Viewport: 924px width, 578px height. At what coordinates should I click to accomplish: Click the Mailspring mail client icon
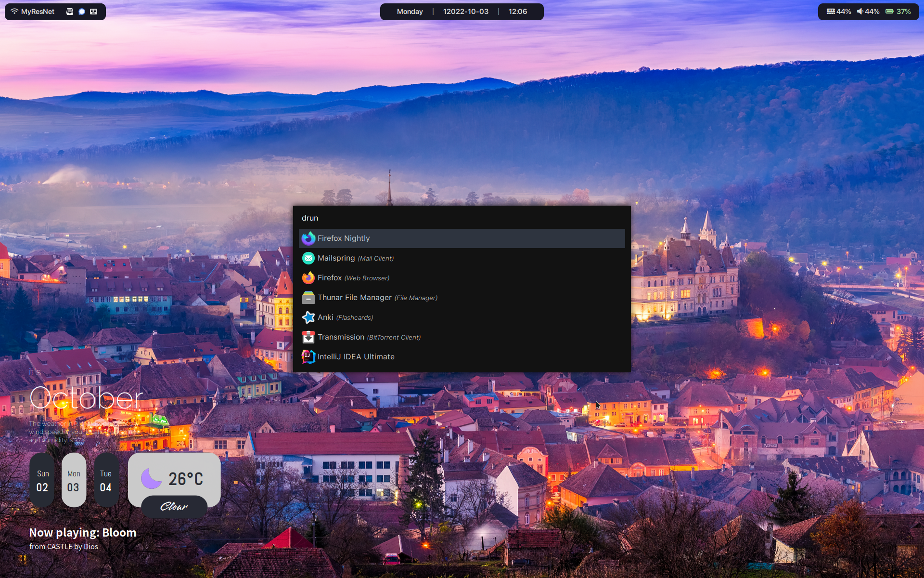[x=308, y=258]
